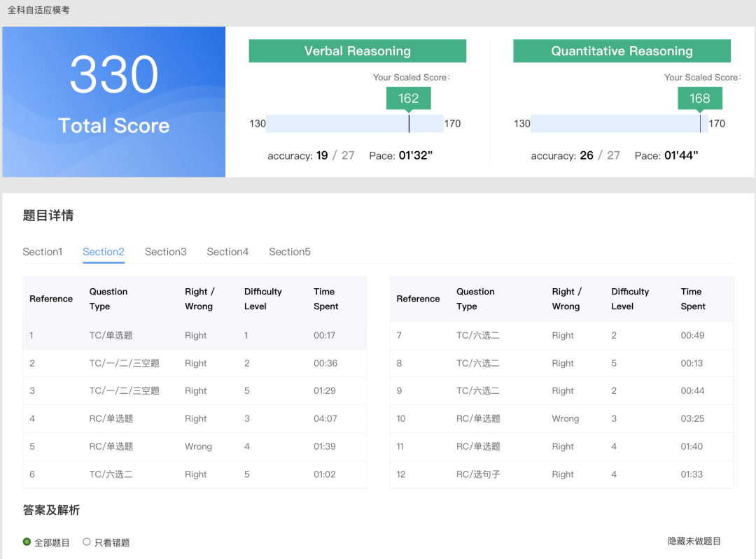Open question 1 TC/单选题 row
Image resolution: width=756 pixels, height=559 pixels.
[195, 336]
